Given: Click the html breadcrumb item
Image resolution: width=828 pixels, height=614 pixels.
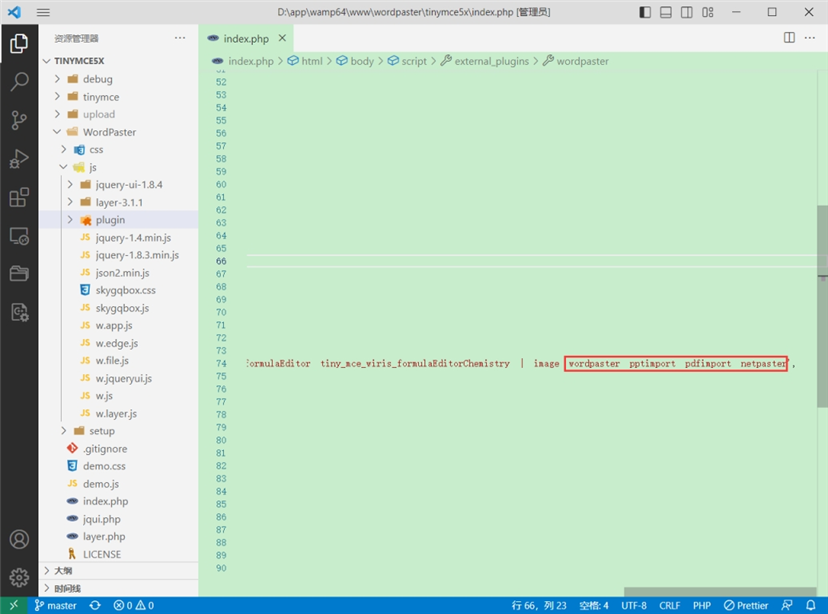Looking at the screenshot, I should coord(305,61).
